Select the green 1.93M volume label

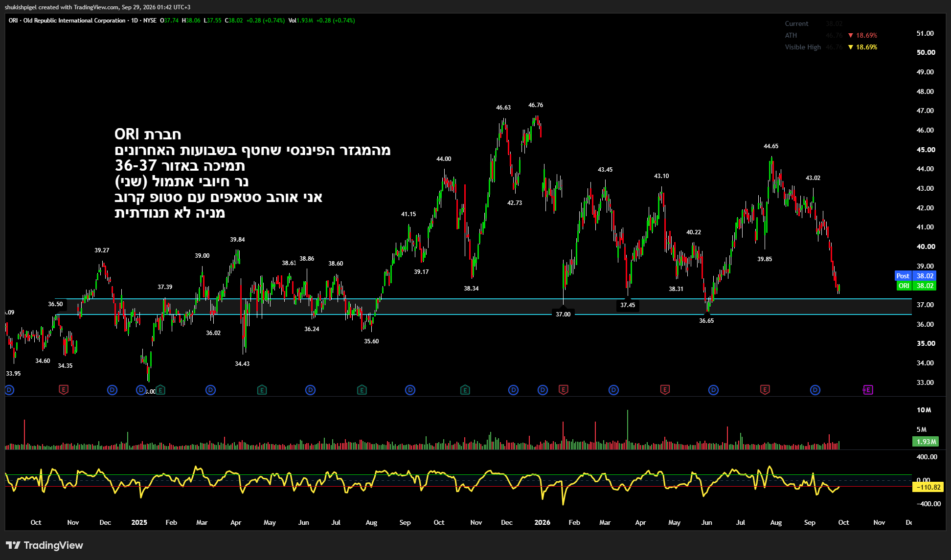[x=926, y=442]
